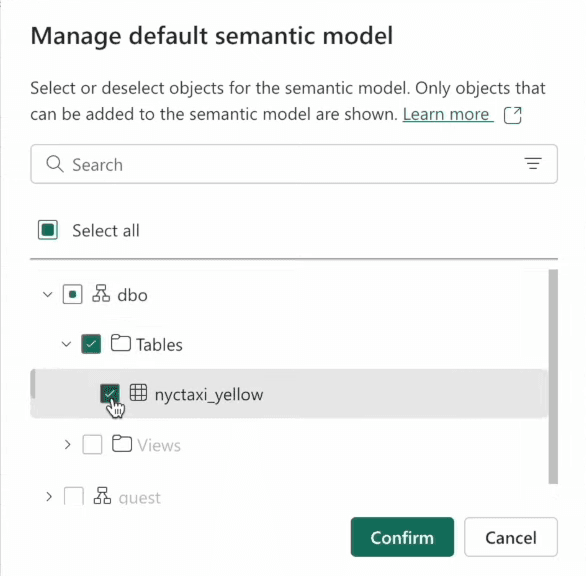Click the Tables folder label

point(159,345)
